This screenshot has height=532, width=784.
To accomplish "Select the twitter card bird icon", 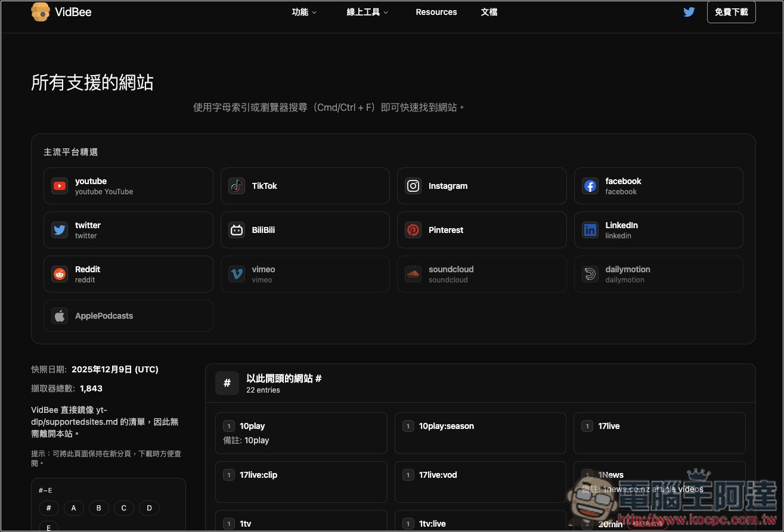I will point(60,230).
